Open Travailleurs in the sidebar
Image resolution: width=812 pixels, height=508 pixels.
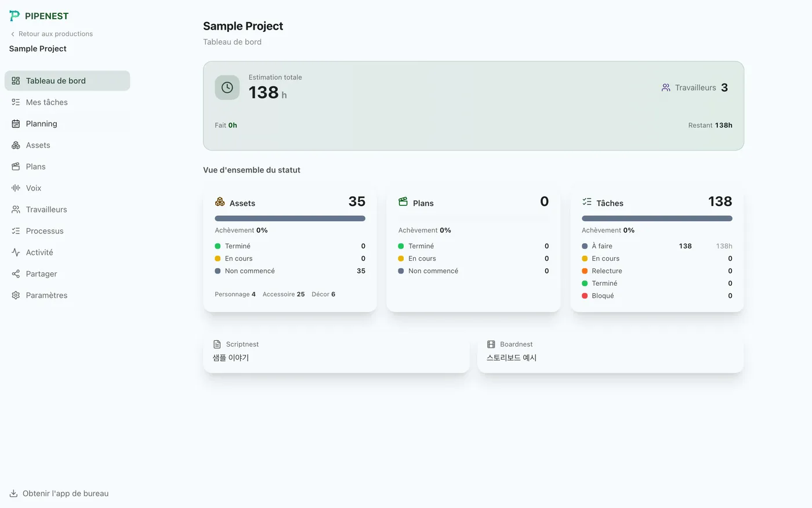(67, 210)
